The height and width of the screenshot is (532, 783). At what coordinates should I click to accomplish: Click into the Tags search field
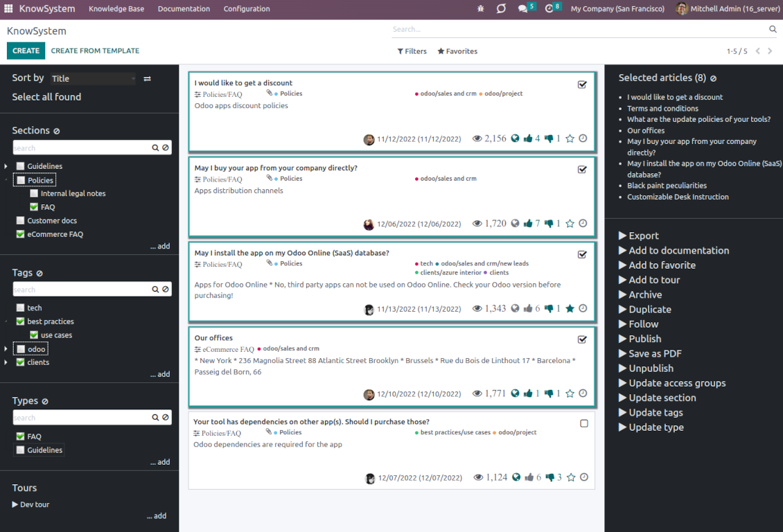click(82, 290)
